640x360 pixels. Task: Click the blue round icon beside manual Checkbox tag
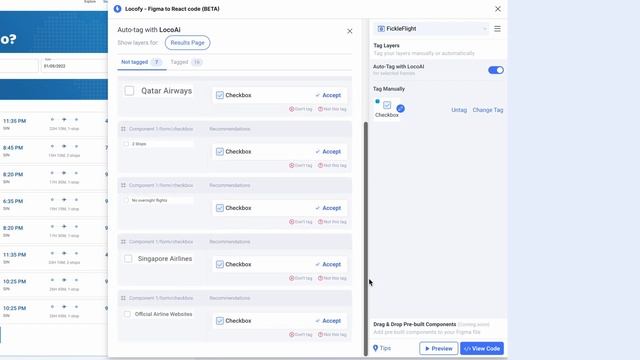(x=400, y=108)
